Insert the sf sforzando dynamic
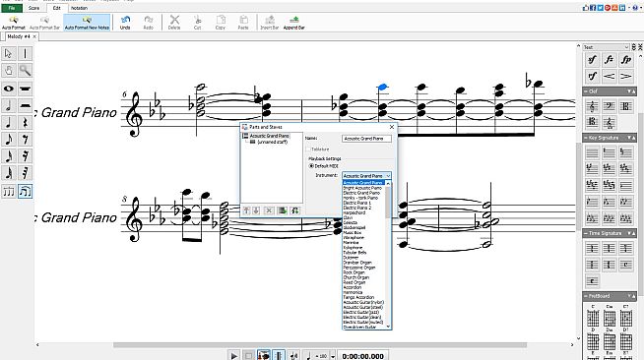 point(592,60)
